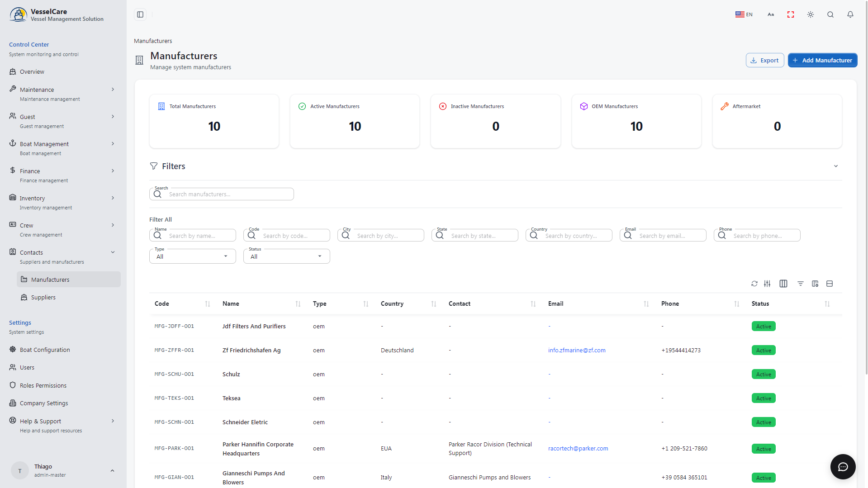The width and height of the screenshot is (868, 488).
Task: Click the column layout icon in table toolbar
Action: tap(815, 284)
